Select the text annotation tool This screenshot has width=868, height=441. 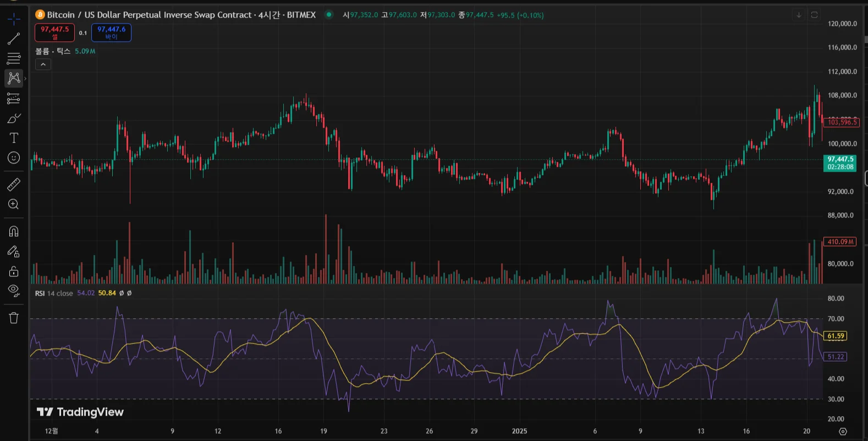14,138
